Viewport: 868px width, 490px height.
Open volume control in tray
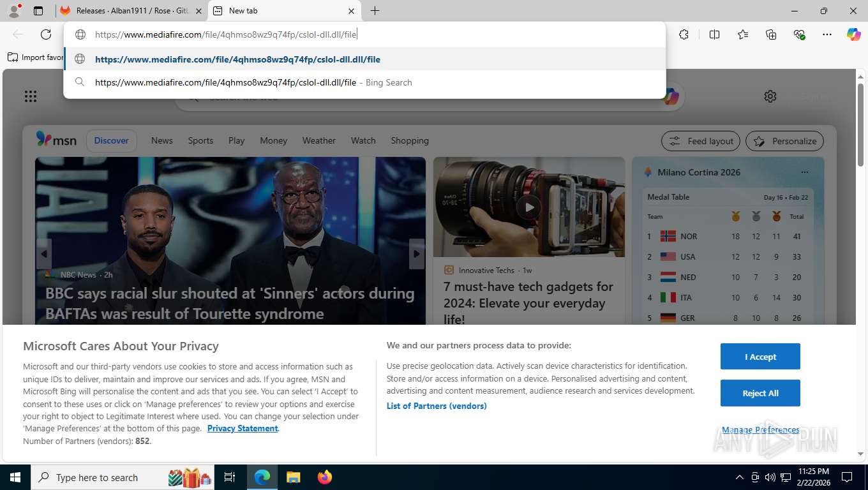tap(770, 477)
